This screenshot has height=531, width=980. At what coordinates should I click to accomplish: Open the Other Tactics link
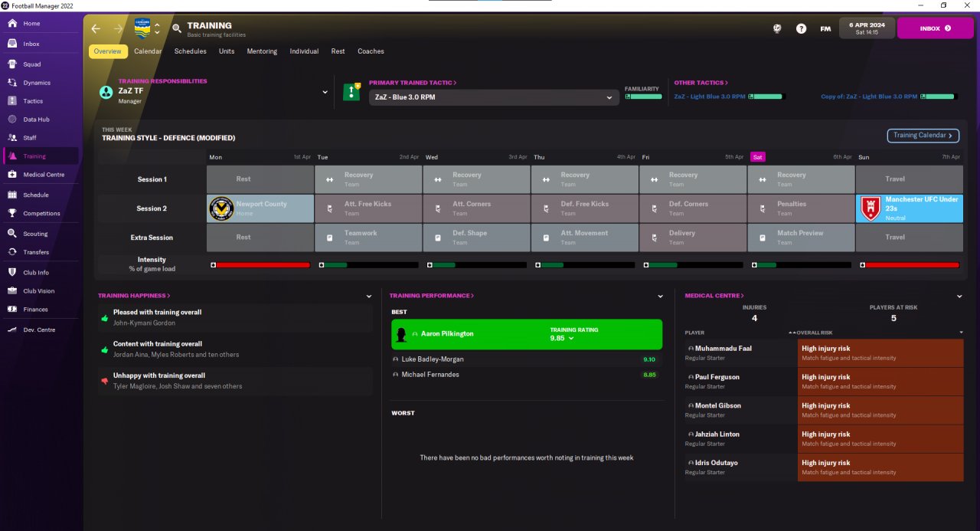pos(701,83)
